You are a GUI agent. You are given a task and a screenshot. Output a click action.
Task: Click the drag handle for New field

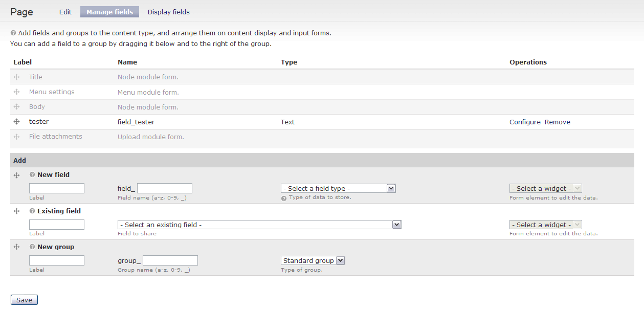(16, 175)
